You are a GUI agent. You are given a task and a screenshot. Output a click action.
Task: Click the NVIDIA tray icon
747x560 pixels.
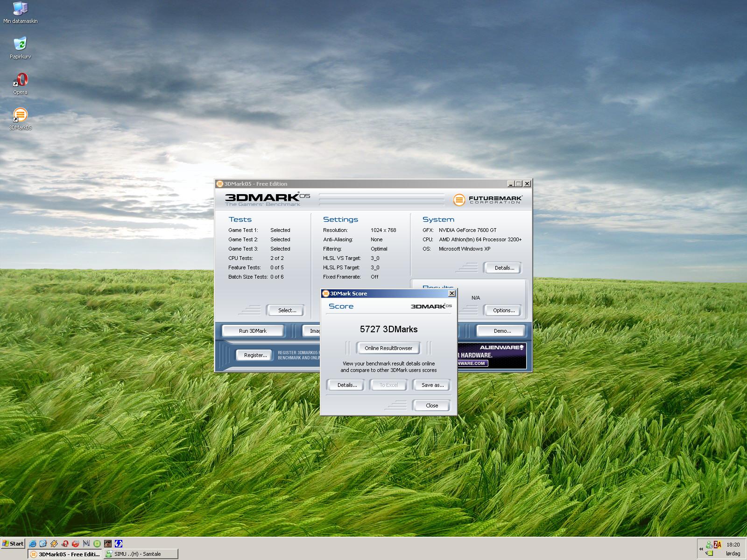click(710, 553)
